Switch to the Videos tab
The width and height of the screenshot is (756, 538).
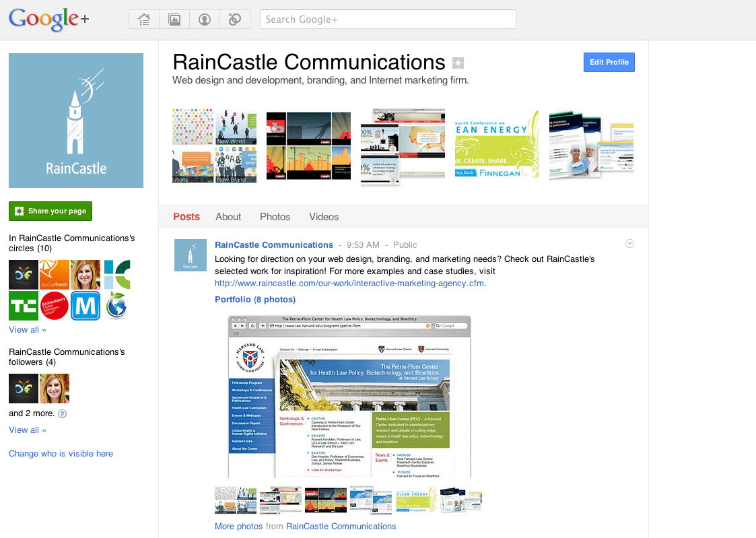click(x=324, y=217)
